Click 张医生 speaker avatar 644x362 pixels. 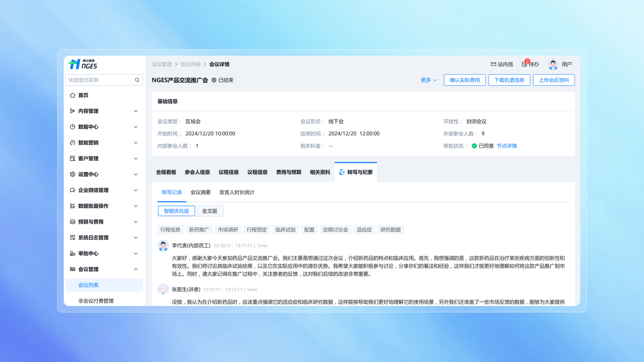[163, 289]
